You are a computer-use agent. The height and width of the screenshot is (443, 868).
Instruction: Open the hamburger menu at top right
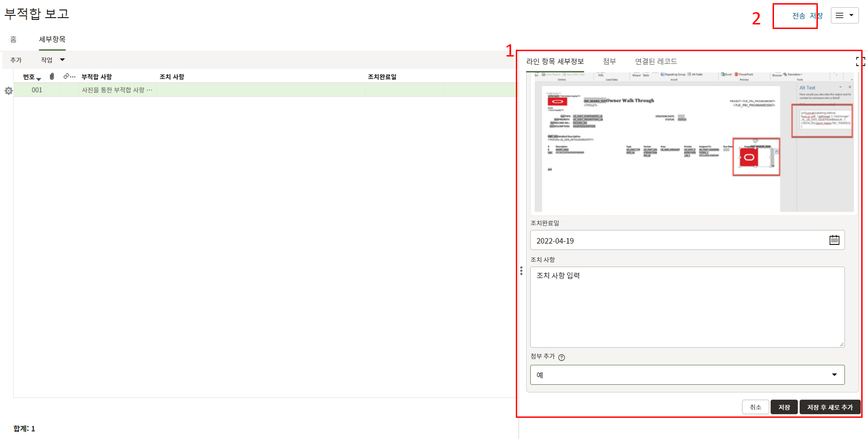click(x=844, y=15)
